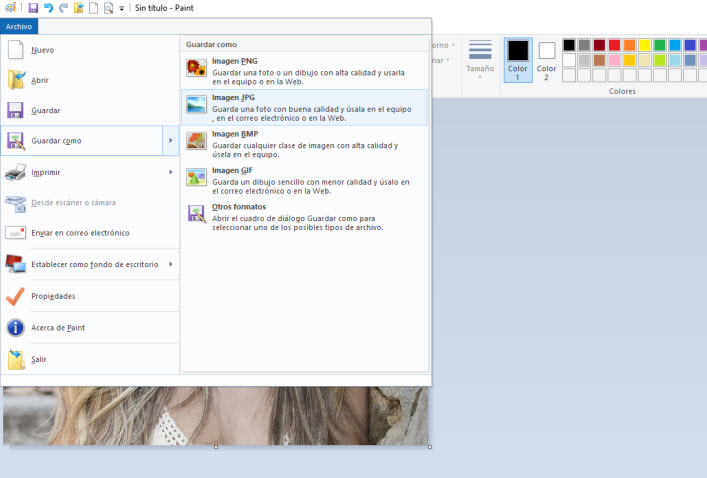
Task: Pick the lime green color swatch
Action: pos(660,60)
